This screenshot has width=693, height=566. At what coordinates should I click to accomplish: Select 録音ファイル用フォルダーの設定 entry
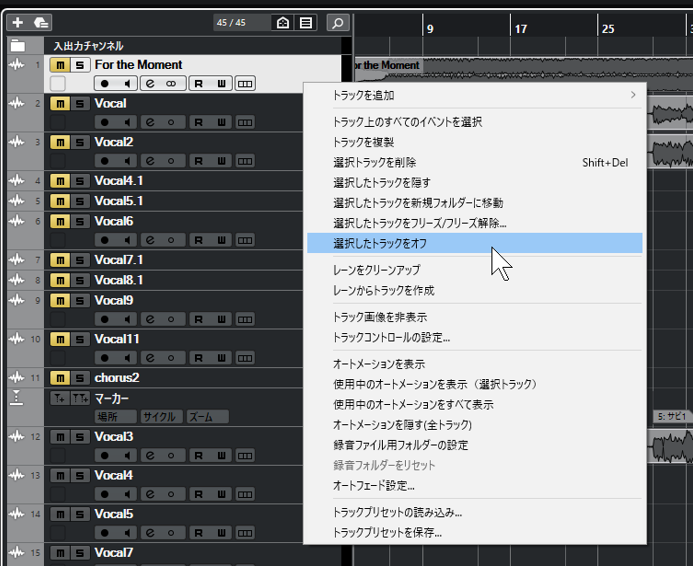coord(475,445)
